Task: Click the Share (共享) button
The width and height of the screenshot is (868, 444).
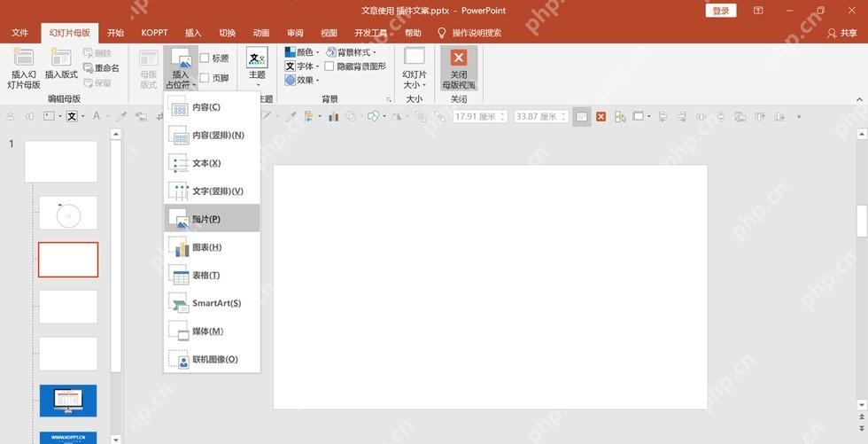Action: click(x=842, y=33)
